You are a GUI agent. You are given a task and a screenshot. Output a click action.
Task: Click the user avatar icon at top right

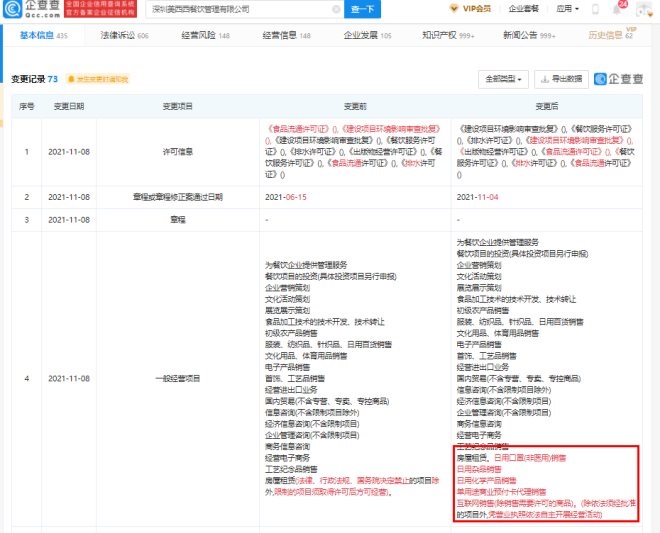click(645, 9)
